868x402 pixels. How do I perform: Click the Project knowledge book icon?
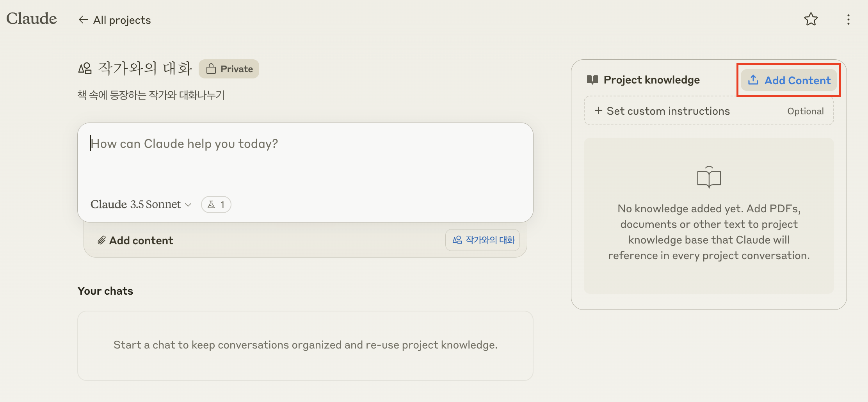tap(592, 80)
